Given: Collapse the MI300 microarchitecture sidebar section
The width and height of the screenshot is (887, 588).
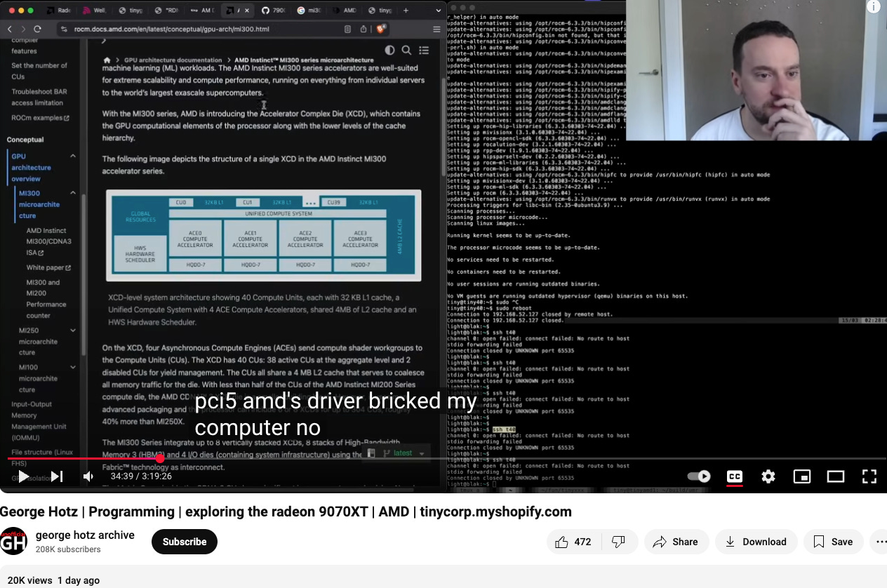Looking at the screenshot, I should click(72, 193).
